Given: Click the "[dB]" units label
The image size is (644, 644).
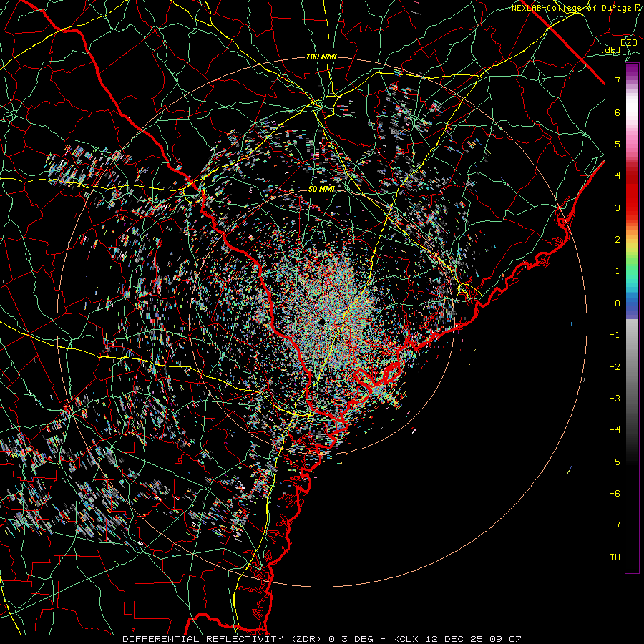Looking at the screenshot, I should (610, 50).
